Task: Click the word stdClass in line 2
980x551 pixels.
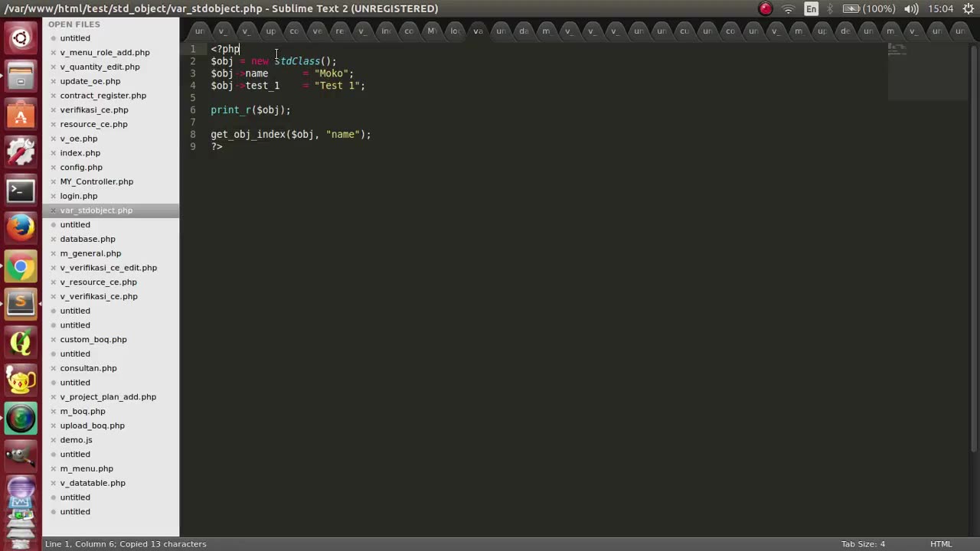Action: (x=297, y=61)
